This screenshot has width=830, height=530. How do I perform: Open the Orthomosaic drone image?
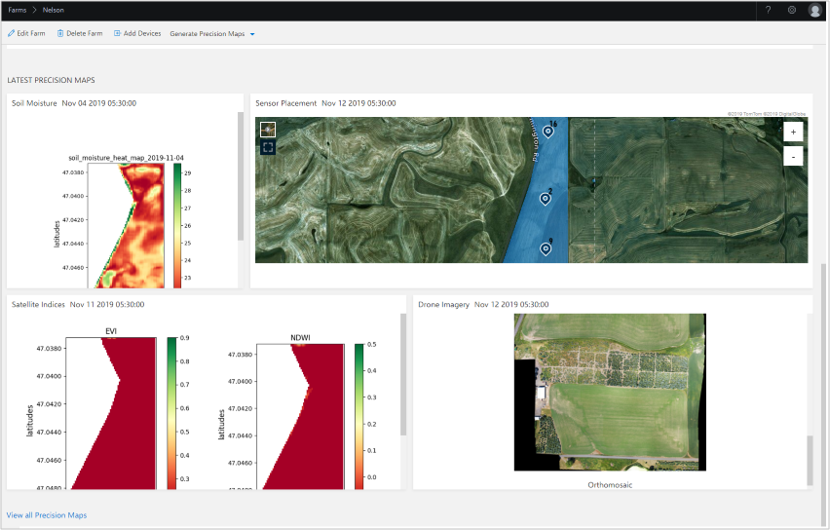(x=610, y=392)
